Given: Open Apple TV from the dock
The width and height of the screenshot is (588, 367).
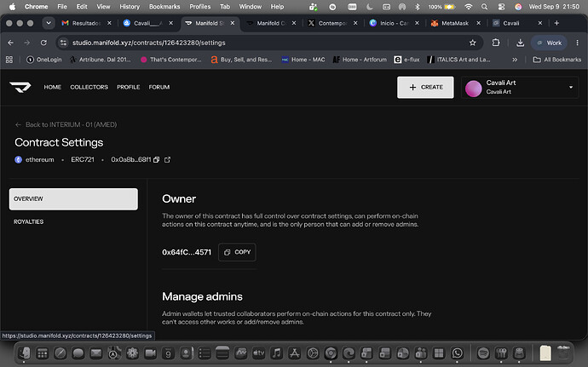Looking at the screenshot, I should coord(259,353).
